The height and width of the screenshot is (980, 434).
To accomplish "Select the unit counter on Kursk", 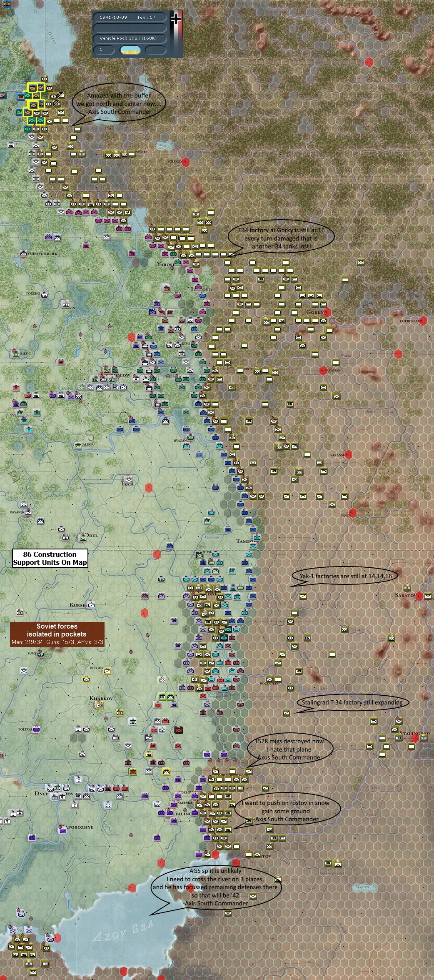I will (91, 605).
